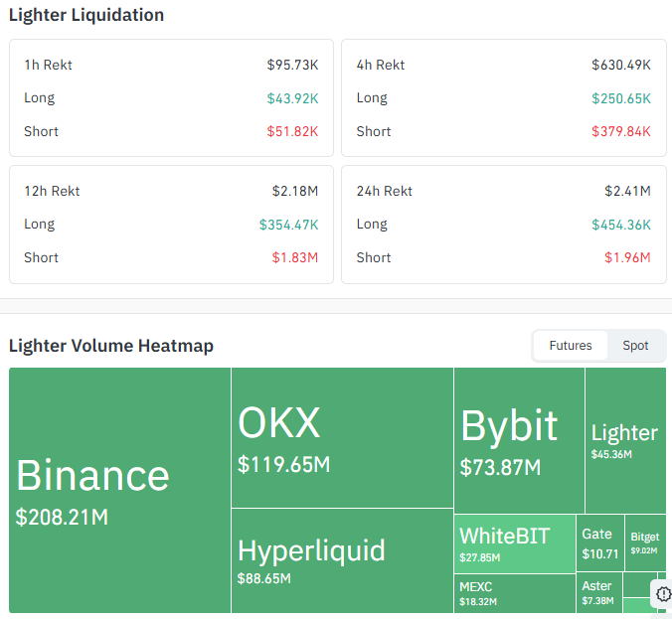672x619 pixels.
Task: Select the Lighter $45.36M heatmap tile
Action: tap(625, 440)
